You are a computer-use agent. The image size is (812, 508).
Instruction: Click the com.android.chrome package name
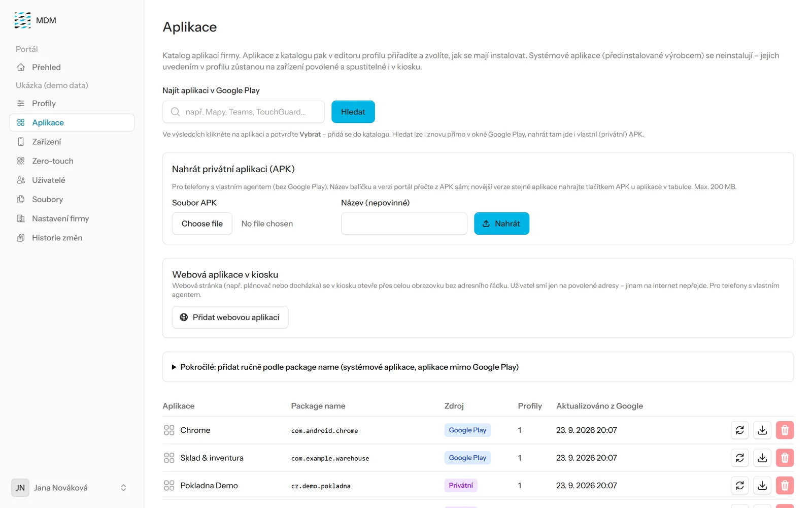click(x=324, y=431)
